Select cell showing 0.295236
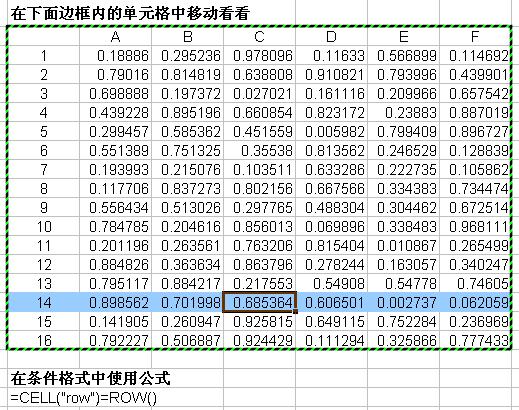Viewport: 519px width, 410px height. pos(187,55)
